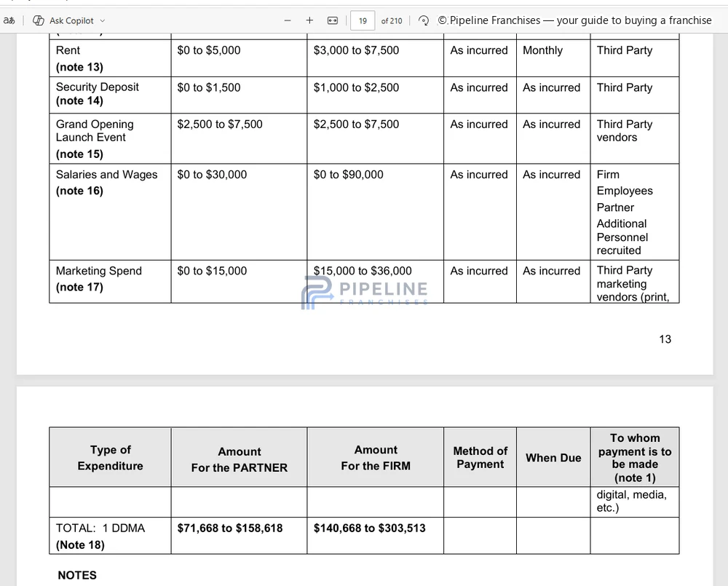Viewport: 728px width, 586px height.
Task: Select the '$0 to $90,000' cell
Action: point(348,175)
